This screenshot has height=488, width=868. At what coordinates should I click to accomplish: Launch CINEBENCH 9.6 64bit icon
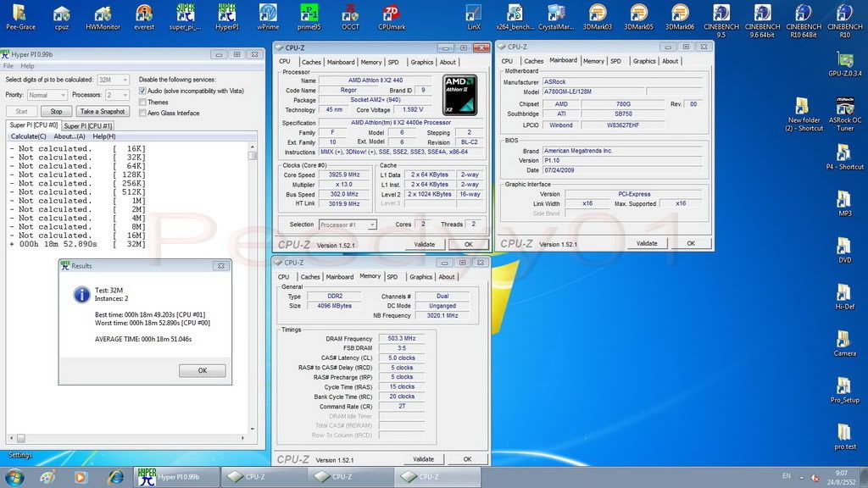(762, 20)
